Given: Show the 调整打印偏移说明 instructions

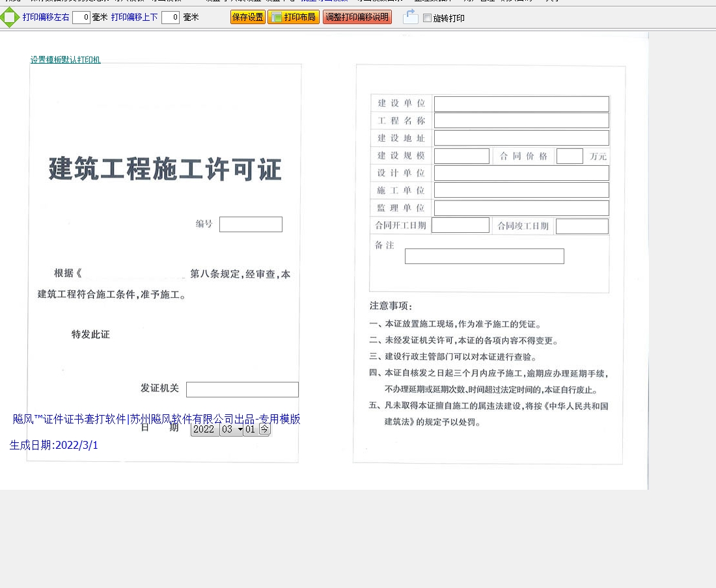Looking at the screenshot, I should [x=357, y=18].
